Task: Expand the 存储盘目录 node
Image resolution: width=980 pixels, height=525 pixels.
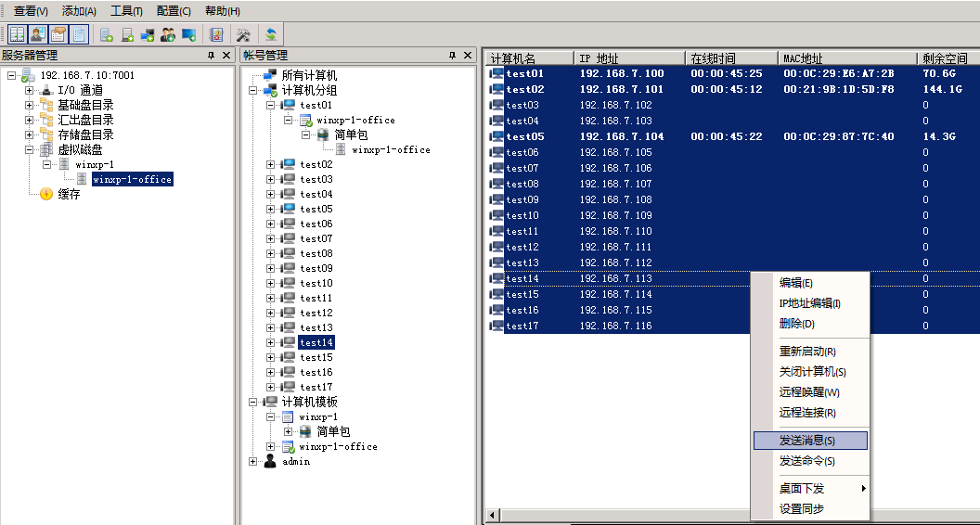Action: pos(29,135)
